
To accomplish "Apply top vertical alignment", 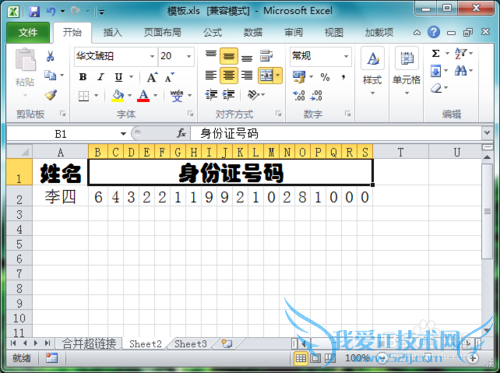I will [x=211, y=54].
